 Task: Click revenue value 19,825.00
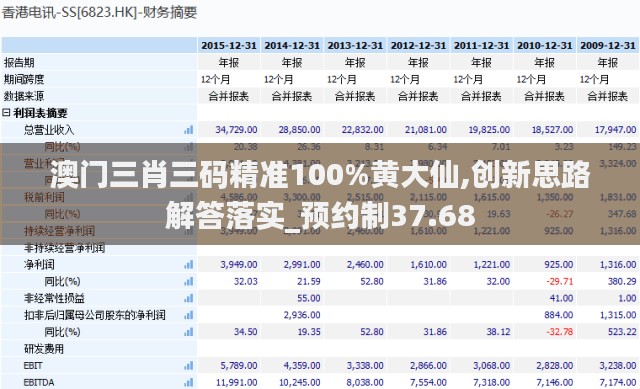489,130
